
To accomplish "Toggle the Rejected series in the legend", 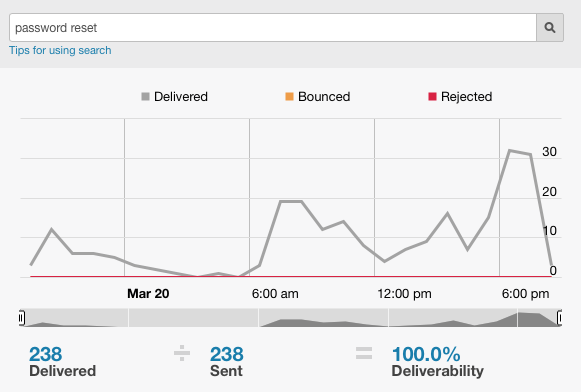I will 460,97.
